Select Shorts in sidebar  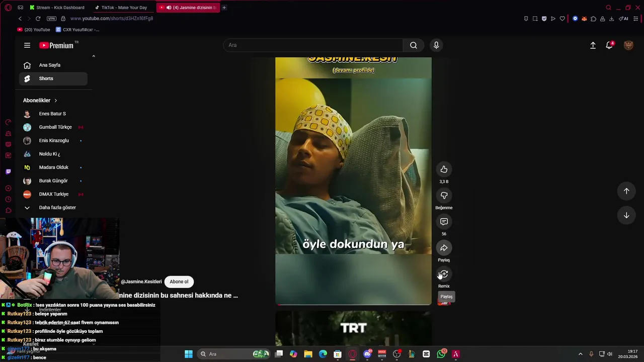(x=53, y=78)
